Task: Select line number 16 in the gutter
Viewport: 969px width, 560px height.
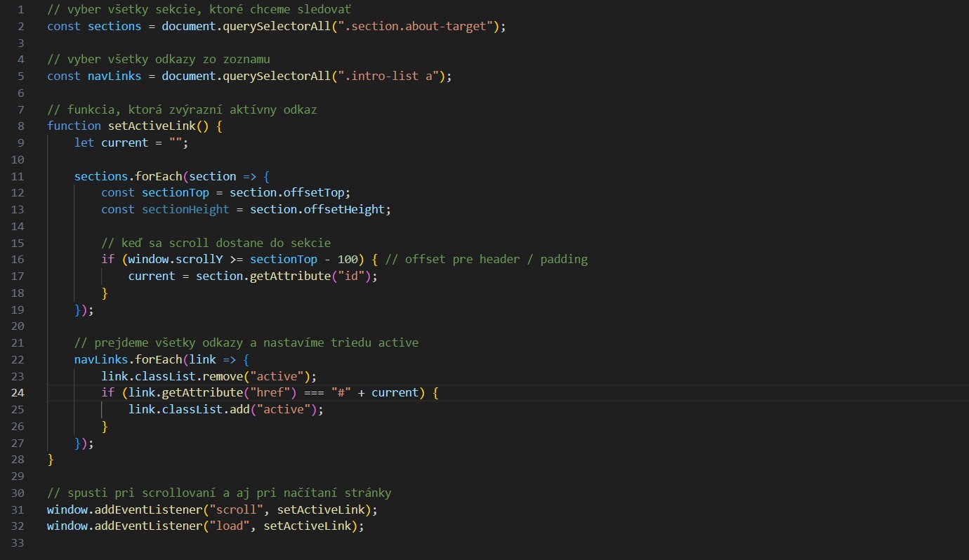Action: tap(17, 260)
